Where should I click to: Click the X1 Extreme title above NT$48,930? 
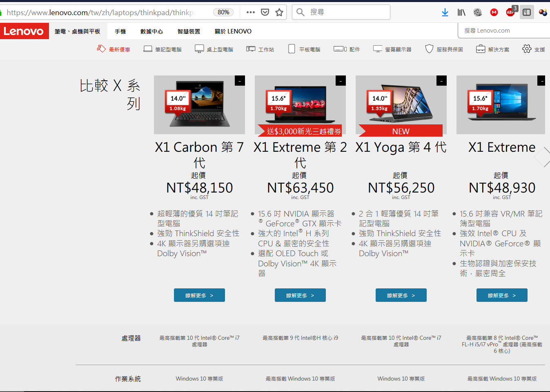coord(502,147)
